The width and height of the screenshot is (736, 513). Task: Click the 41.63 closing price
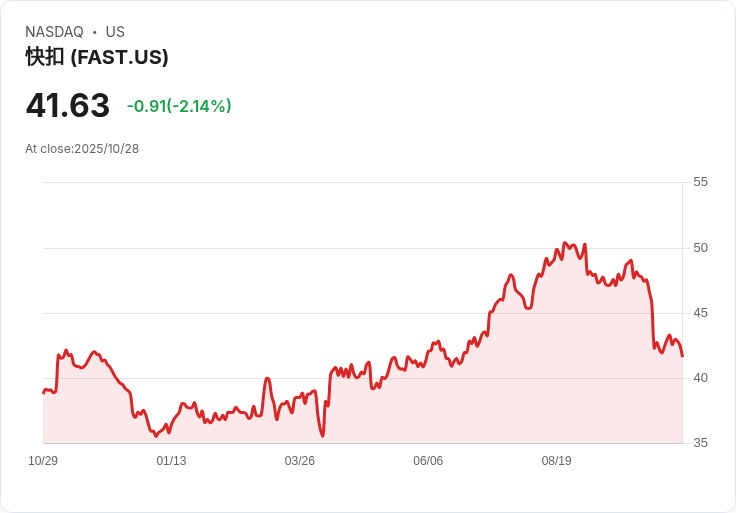(67, 106)
